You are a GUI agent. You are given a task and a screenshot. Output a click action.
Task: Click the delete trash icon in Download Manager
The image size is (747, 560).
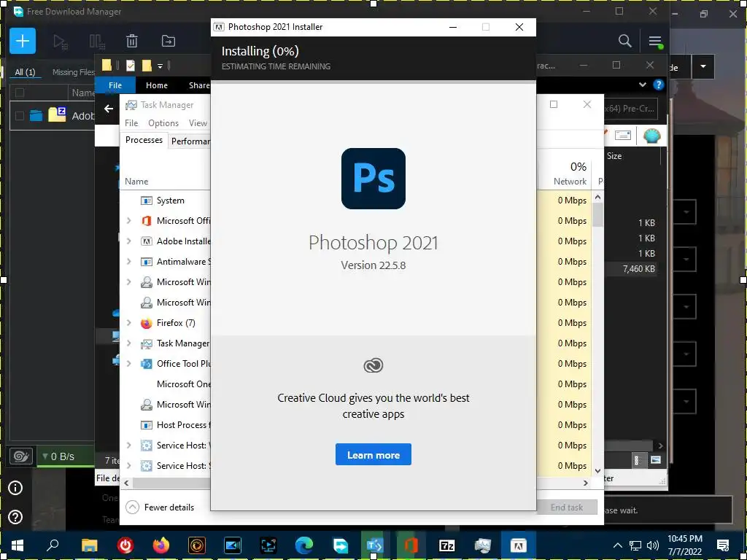[x=132, y=41]
